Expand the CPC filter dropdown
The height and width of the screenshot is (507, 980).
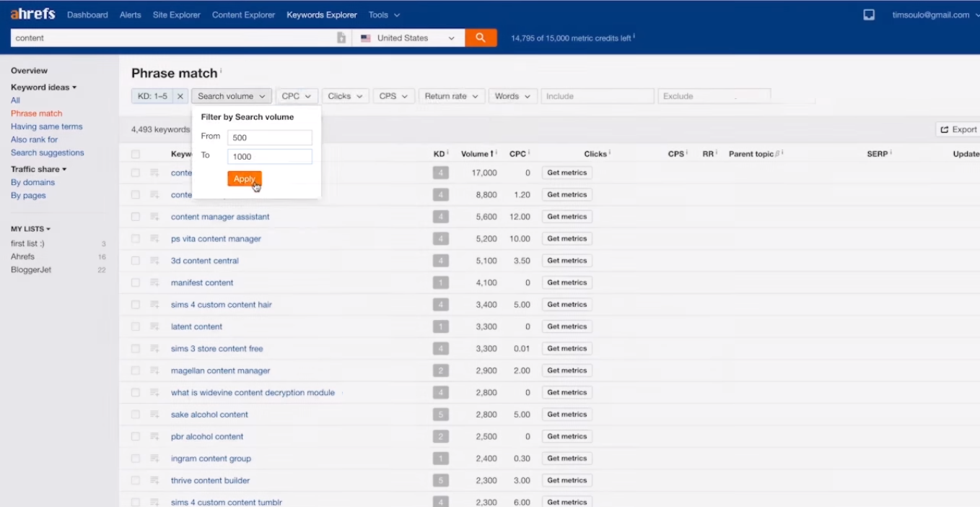[x=296, y=96]
